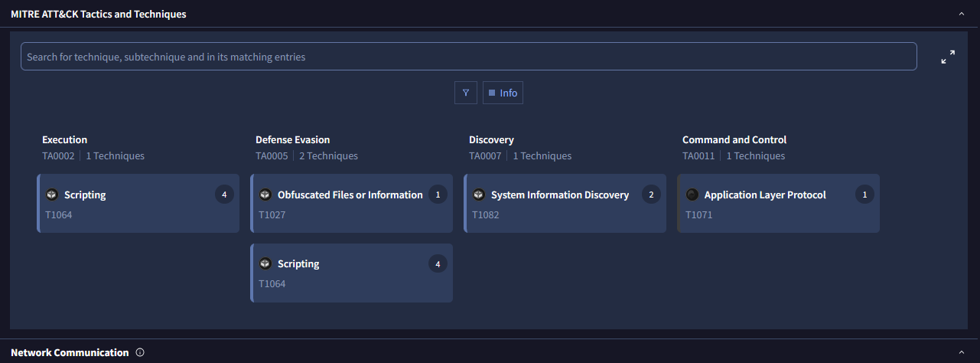Click the technique search input field

point(468,57)
